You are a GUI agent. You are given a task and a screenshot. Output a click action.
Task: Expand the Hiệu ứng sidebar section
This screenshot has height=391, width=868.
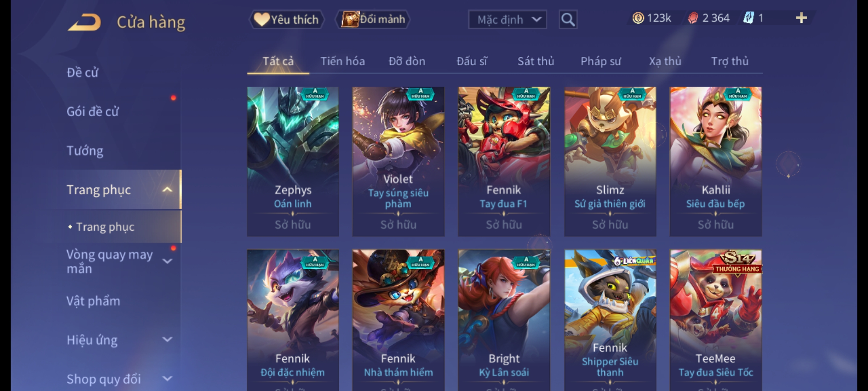point(167,340)
